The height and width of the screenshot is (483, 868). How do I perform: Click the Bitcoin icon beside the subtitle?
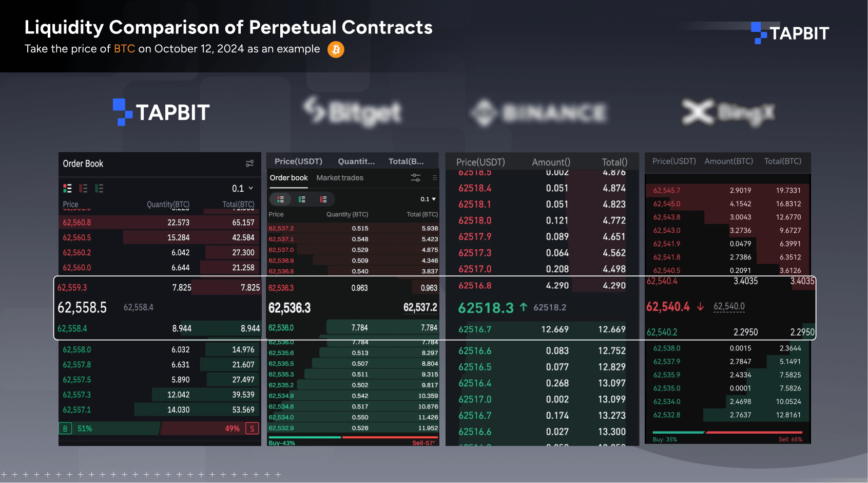click(336, 49)
